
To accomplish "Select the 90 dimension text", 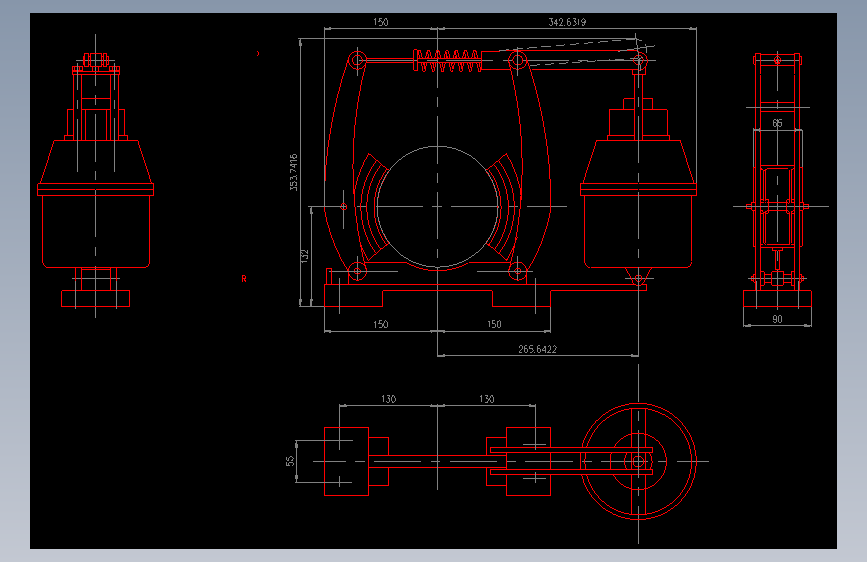I will 777,319.
